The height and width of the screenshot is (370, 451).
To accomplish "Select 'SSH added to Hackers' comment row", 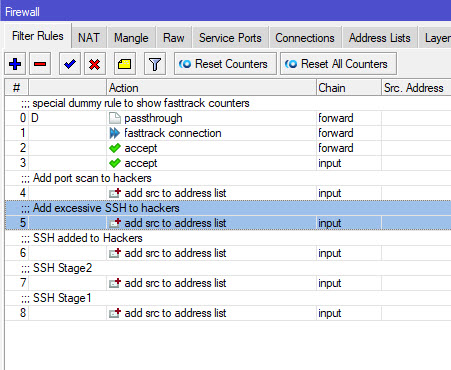I will 228,238.
